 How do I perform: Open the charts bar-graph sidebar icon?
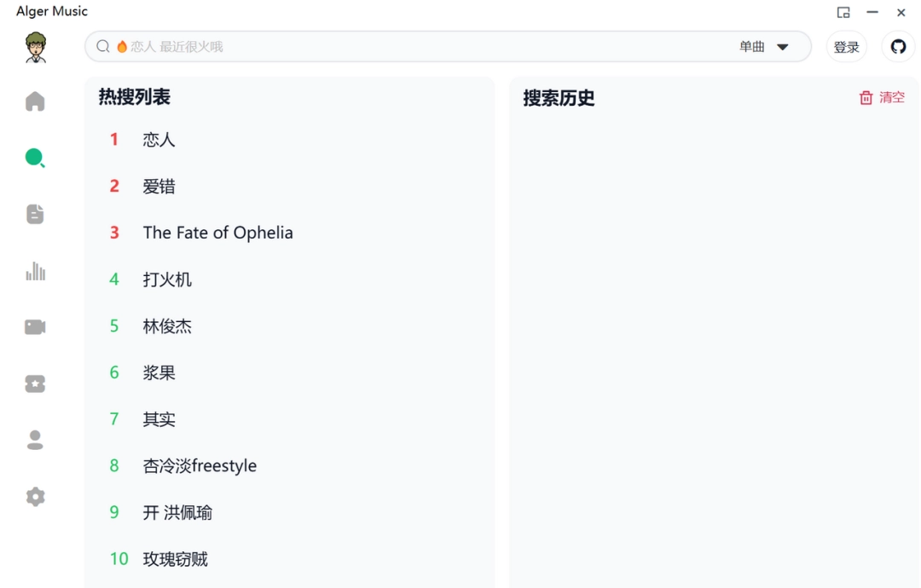click(x=35, y=271)
